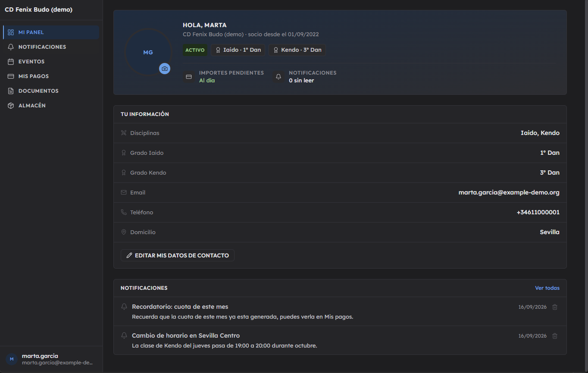The image size is (588, 373).
Task: Delete the 'Recordatorio: cuota de este mes' notification
Action: (555, 307)
